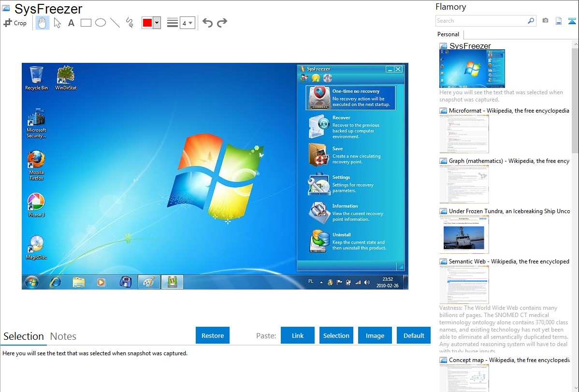
Task: Open the Personal tab
Action: coord(448,34)
